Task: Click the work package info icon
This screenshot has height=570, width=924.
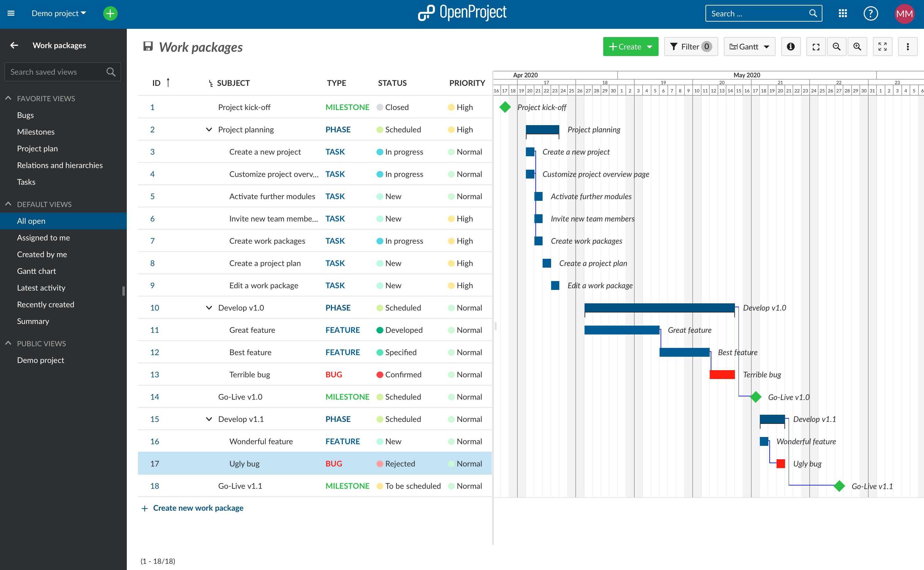Action: coord(791,47)
